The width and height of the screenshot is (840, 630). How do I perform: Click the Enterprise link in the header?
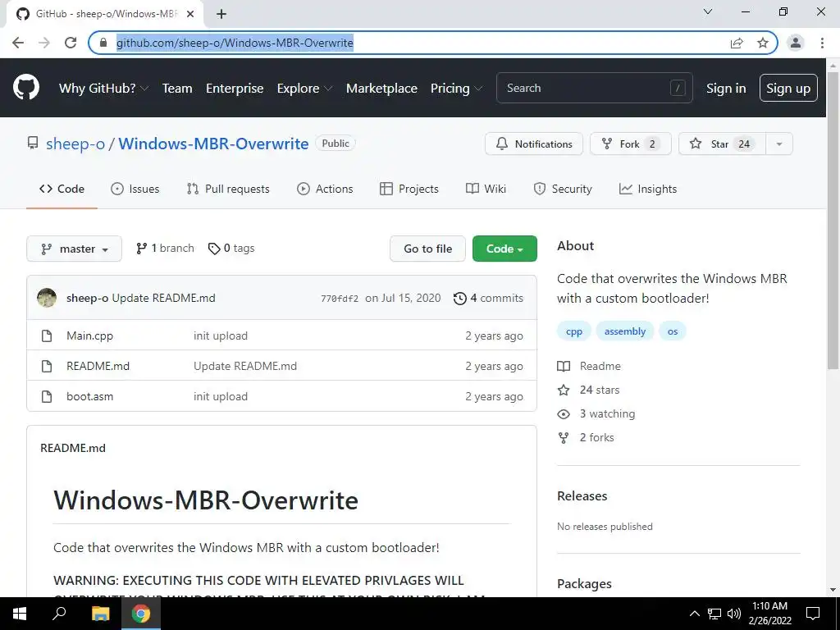(x=235, y=89)
